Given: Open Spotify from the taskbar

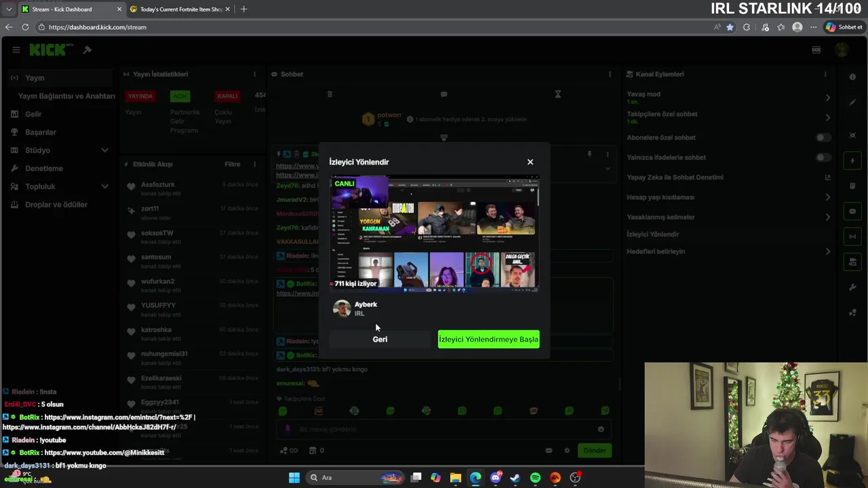Looking at the screenshot, I should coord(535,478).
